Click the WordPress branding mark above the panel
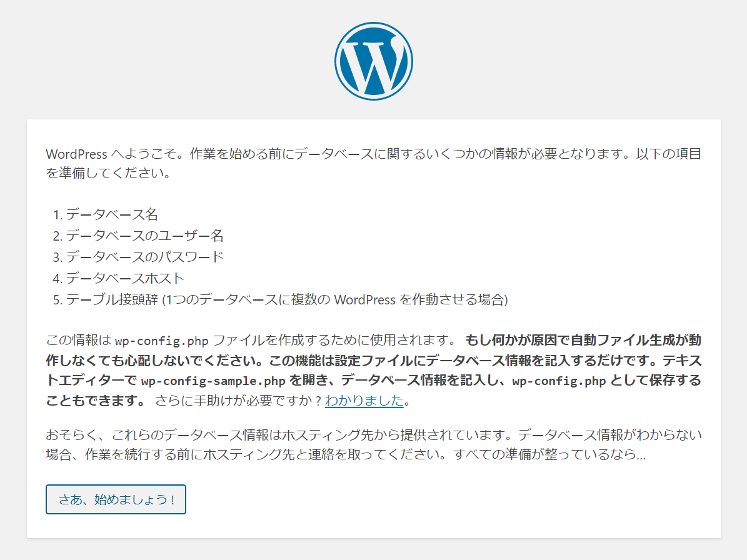 coord(373,59)
